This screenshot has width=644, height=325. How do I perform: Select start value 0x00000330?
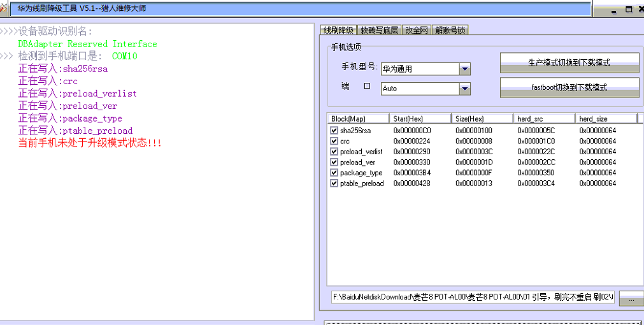tap(412, 162)
